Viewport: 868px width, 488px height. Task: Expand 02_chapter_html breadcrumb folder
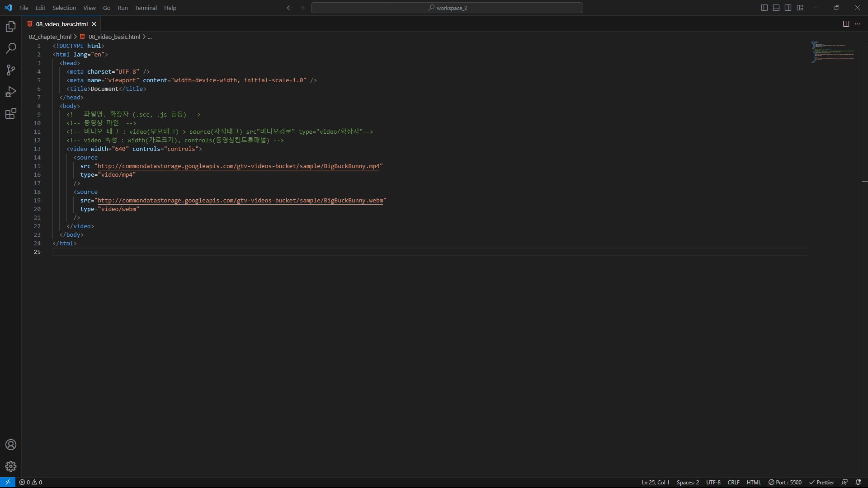click(x=50, y=37)
